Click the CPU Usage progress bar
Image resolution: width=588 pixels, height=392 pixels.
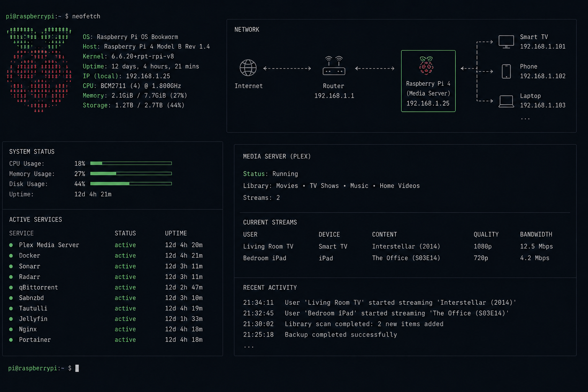point(131,163)
